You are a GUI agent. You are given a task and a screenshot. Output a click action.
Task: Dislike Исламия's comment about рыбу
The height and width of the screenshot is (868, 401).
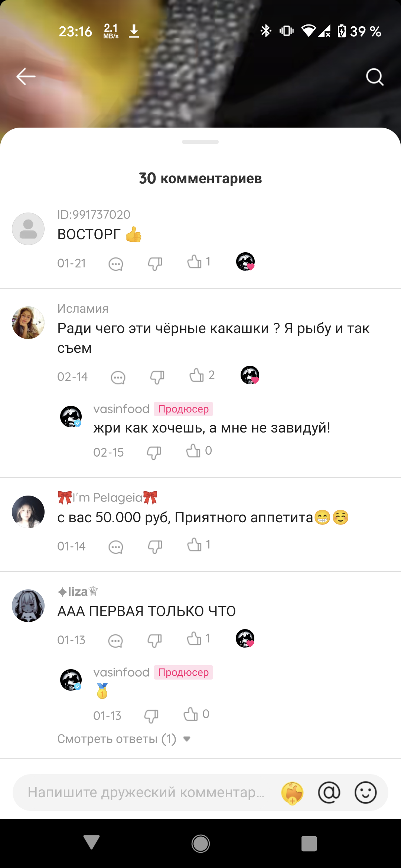157,377
